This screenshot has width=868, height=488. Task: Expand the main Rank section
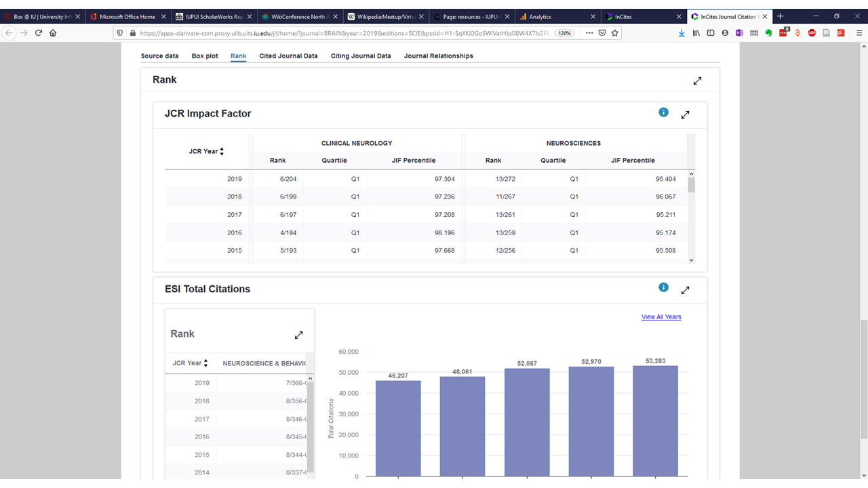697,81
